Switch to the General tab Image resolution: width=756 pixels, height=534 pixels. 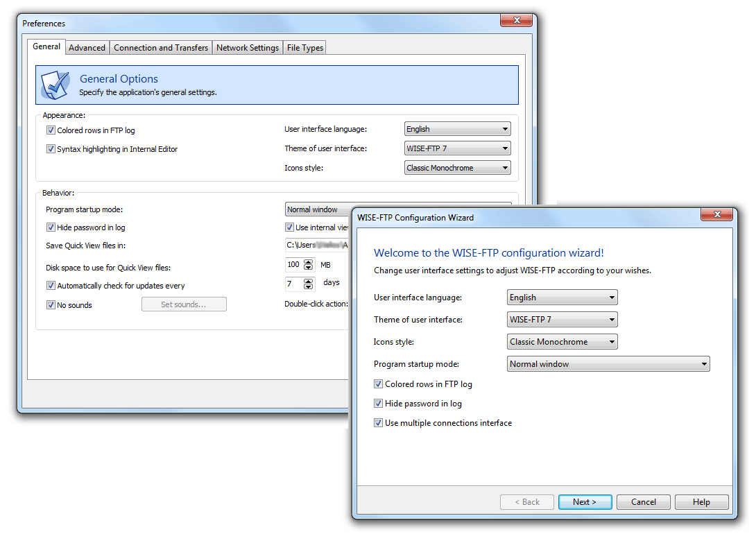pyautogui.click(x=46, y=46)
